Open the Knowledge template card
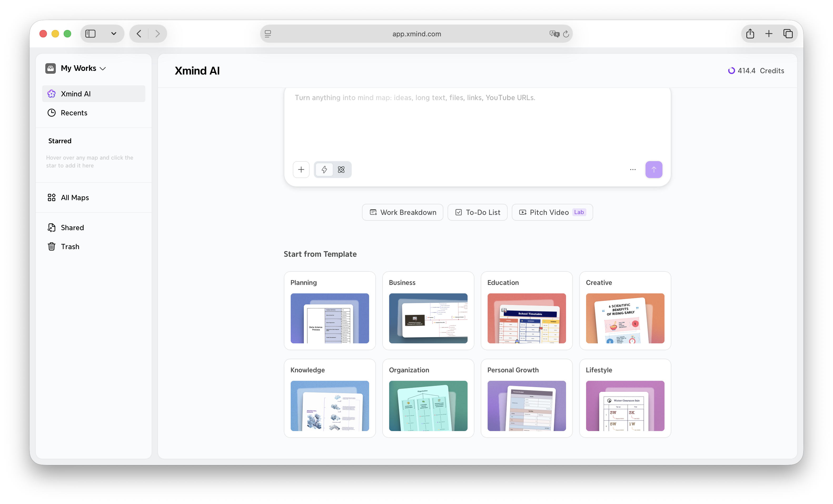833x504 pixels. click(330, 398)
